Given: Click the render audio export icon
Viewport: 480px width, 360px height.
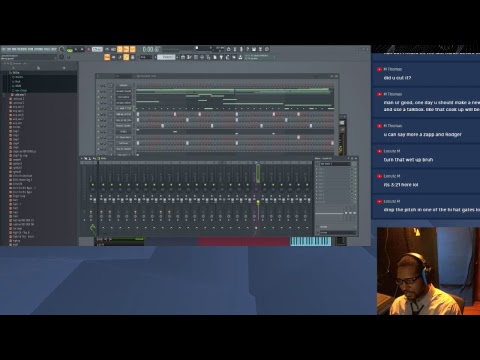Looking at the screenshot, I should pyautogui.click(x=260, y=49).
